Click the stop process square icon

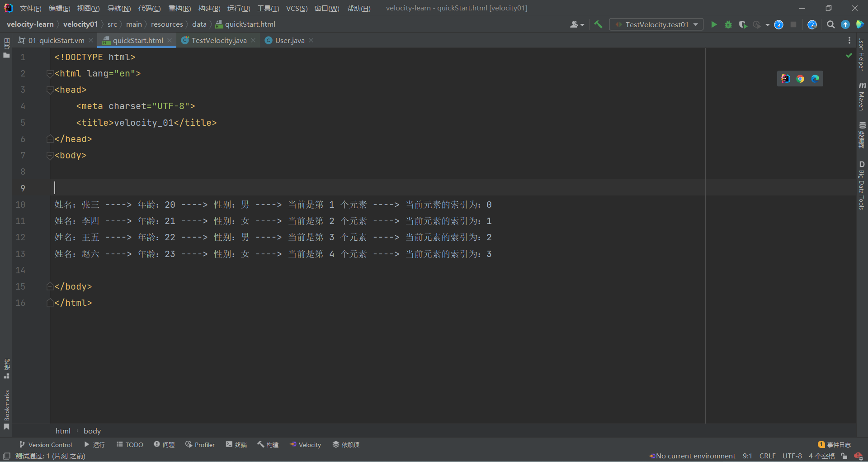click(793, 24)
